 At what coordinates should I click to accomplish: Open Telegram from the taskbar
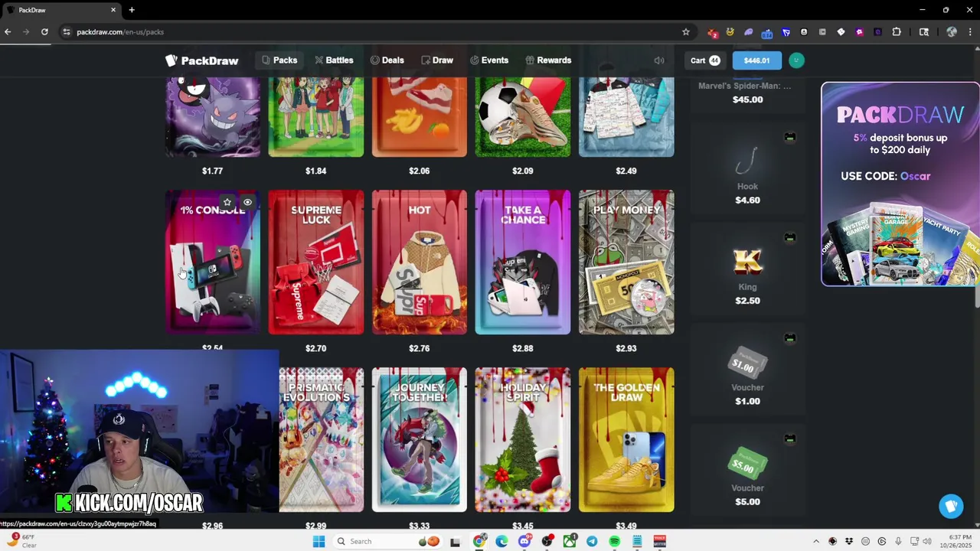click(x=592, y=542)
